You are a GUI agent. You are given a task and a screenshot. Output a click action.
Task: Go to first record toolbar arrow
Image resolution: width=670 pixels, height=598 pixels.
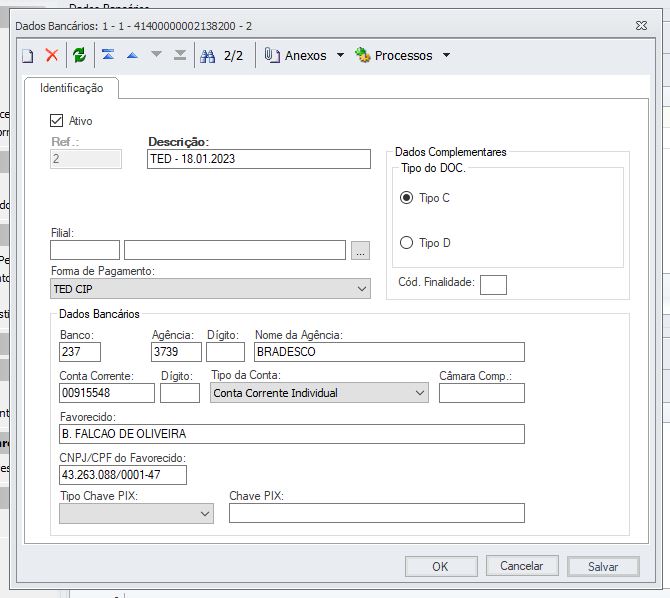tap(108, 56)
